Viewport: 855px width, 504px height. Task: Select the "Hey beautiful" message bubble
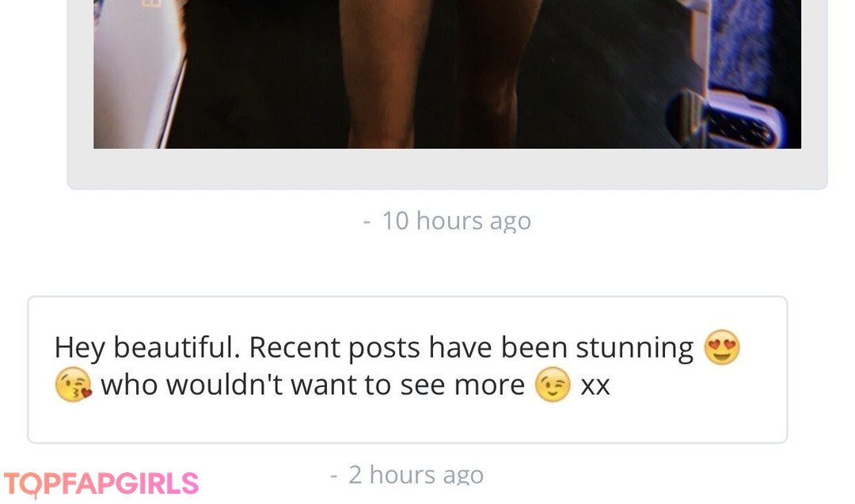pyautogui.click(x=408, y=369)
